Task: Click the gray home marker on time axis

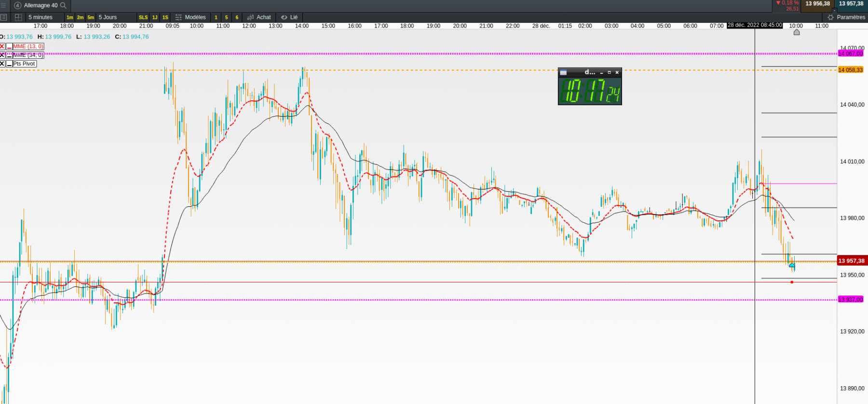Action: (797, 32)
